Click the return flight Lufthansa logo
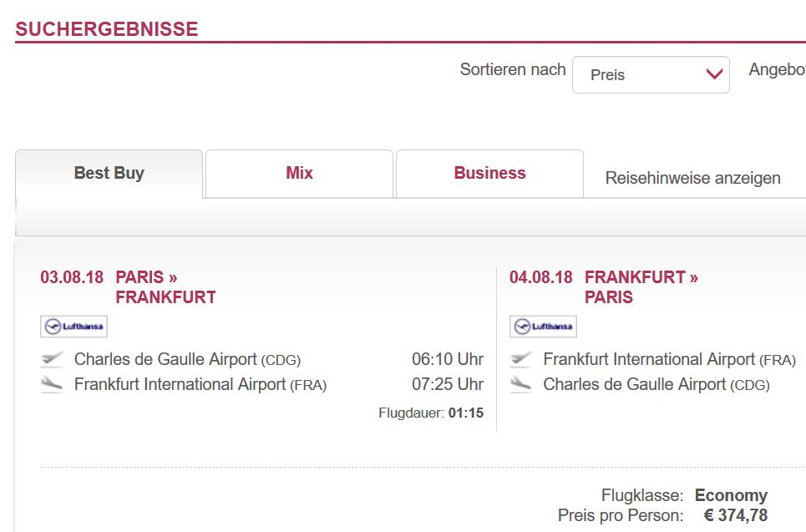This screenshot has height=532, width=806. (544, 327)
